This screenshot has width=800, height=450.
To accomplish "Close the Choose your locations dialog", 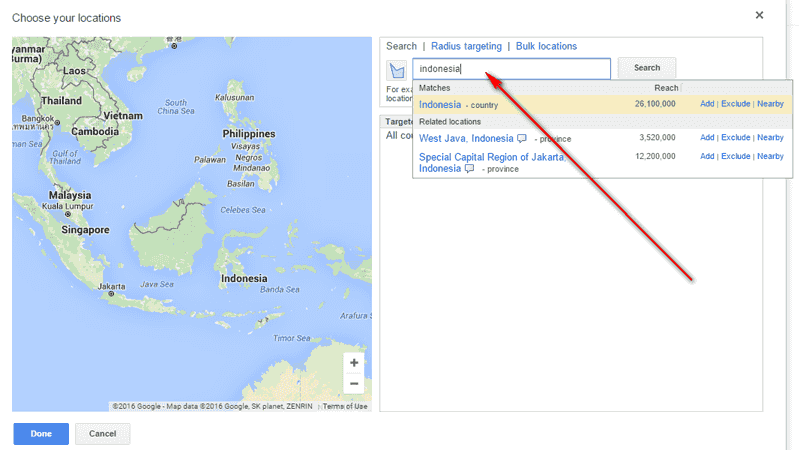I will [x=759, y=15].
